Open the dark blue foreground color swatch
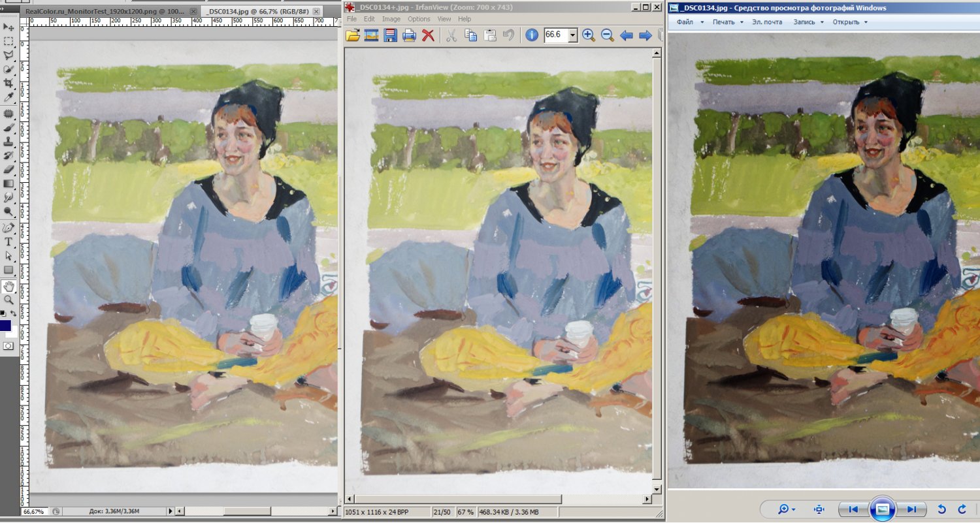Screen dimensions: 980x523 pyautogui.click(x=5, y=325)
